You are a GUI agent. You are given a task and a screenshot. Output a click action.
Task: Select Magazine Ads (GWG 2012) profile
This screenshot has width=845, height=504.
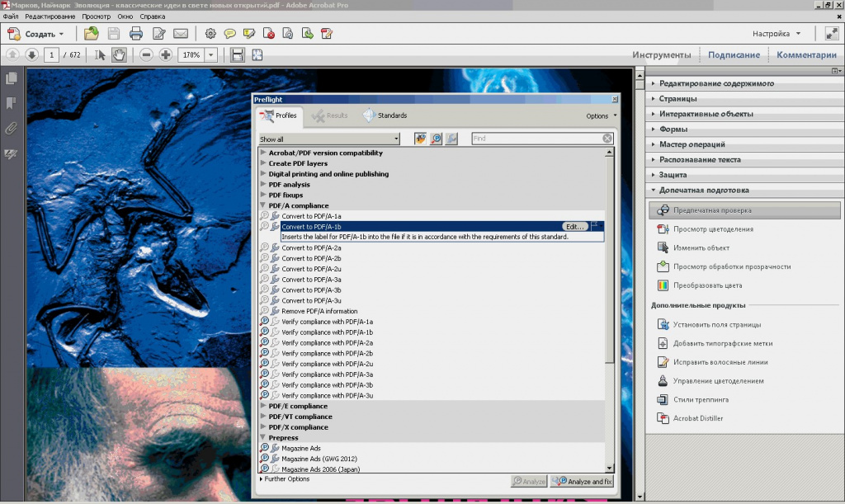coord(319,459)
